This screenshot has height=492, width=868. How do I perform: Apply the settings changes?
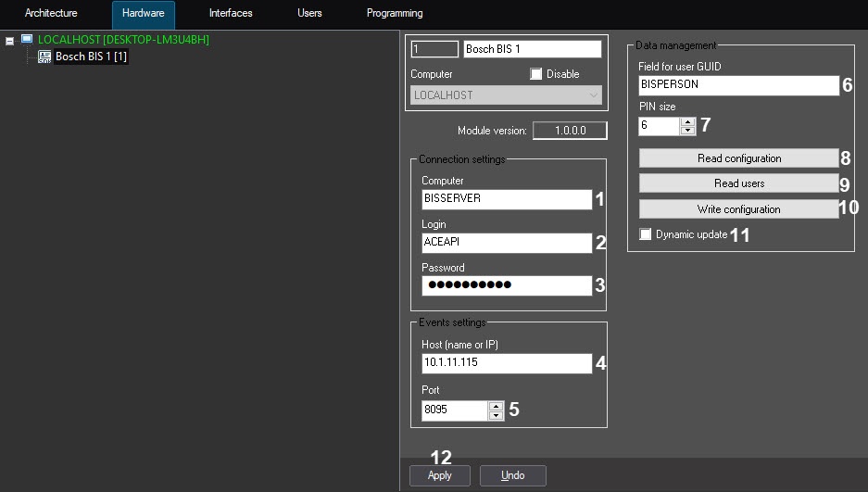(x=440, y=475)
